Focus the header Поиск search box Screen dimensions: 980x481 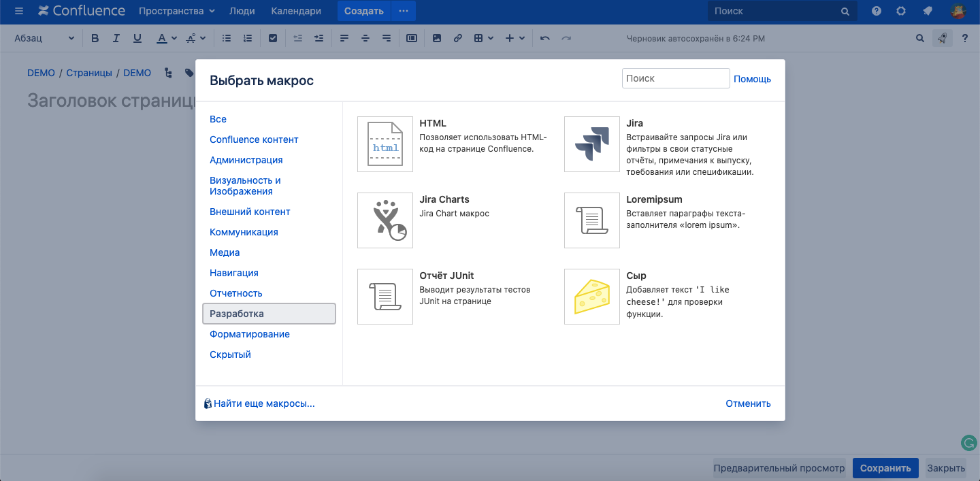[781, 11]
